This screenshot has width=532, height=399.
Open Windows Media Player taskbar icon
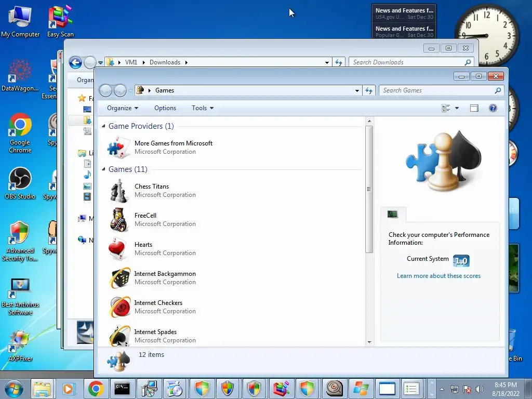tap(69, 389)
